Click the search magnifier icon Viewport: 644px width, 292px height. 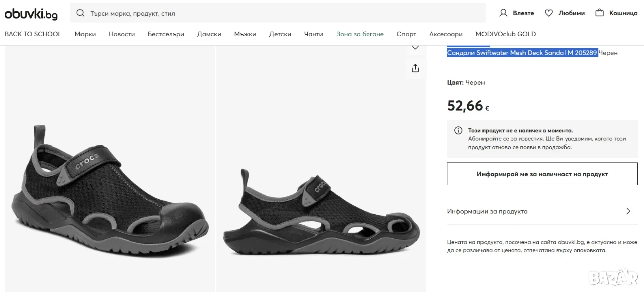80,13
